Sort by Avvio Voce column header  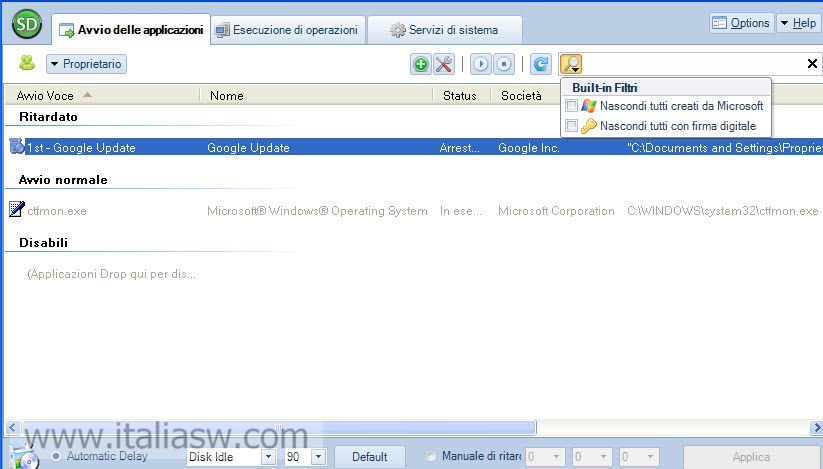coord(102,95)
